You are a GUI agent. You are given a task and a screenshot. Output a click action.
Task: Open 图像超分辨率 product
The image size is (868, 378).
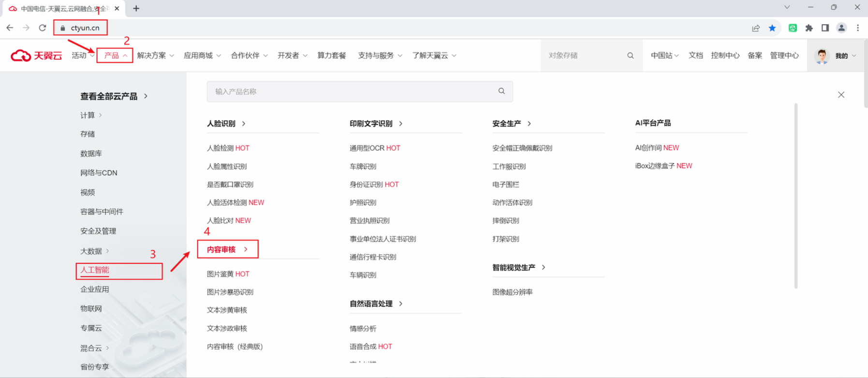point(513,292)
